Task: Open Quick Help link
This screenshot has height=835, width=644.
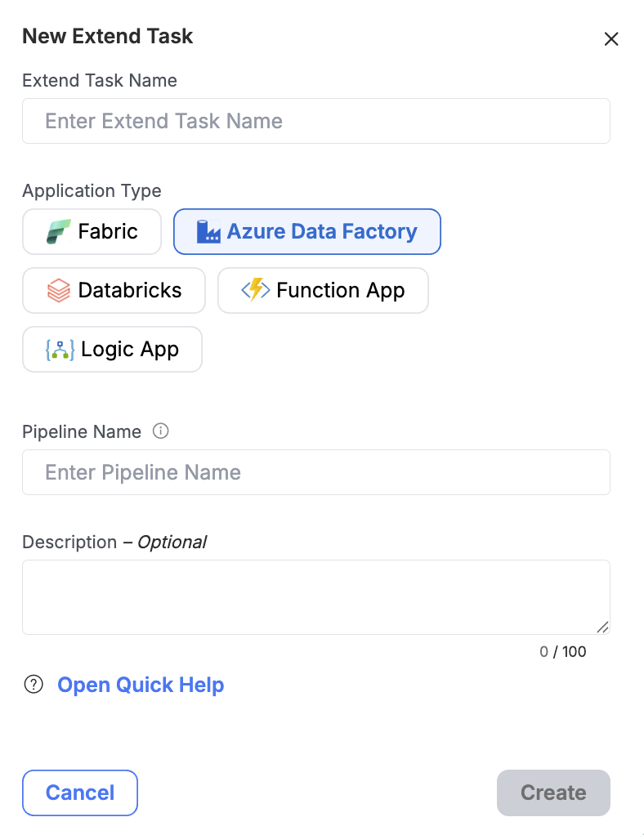Action: click(x=141, y=685)
